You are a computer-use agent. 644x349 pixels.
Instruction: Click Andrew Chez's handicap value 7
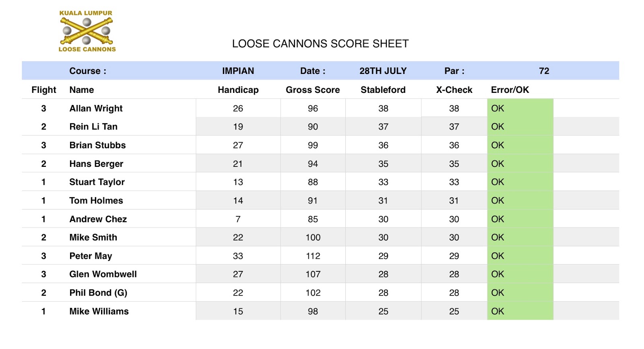(238, 219)
